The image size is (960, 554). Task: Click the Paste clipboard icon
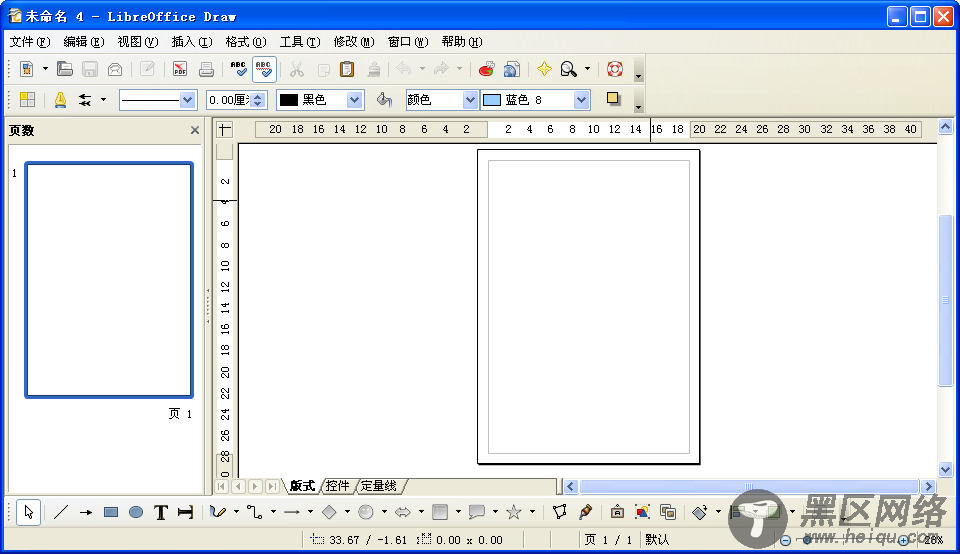(347, 69)
